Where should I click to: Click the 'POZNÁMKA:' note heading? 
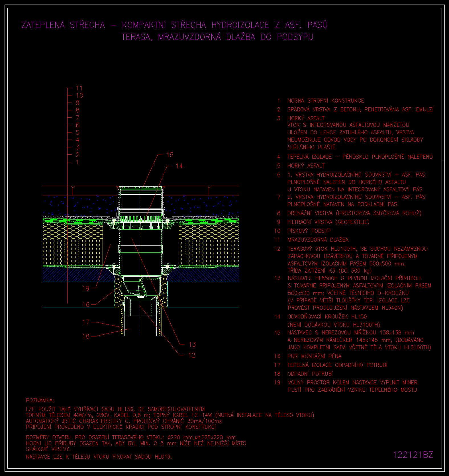click(x=40, y=401)
